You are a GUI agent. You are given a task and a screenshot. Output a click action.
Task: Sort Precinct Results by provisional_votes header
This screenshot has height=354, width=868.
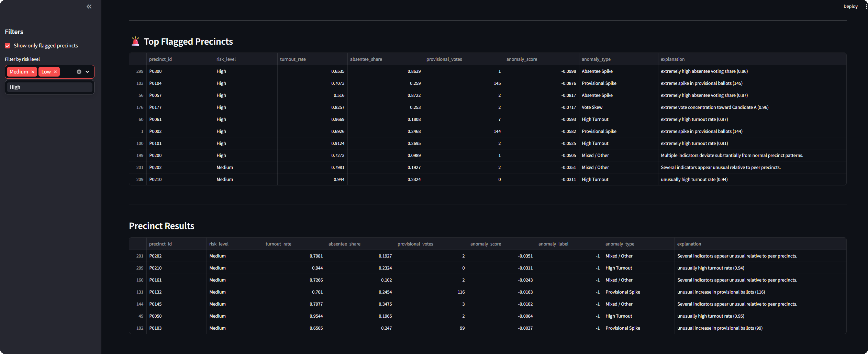(x=431, y=244)
